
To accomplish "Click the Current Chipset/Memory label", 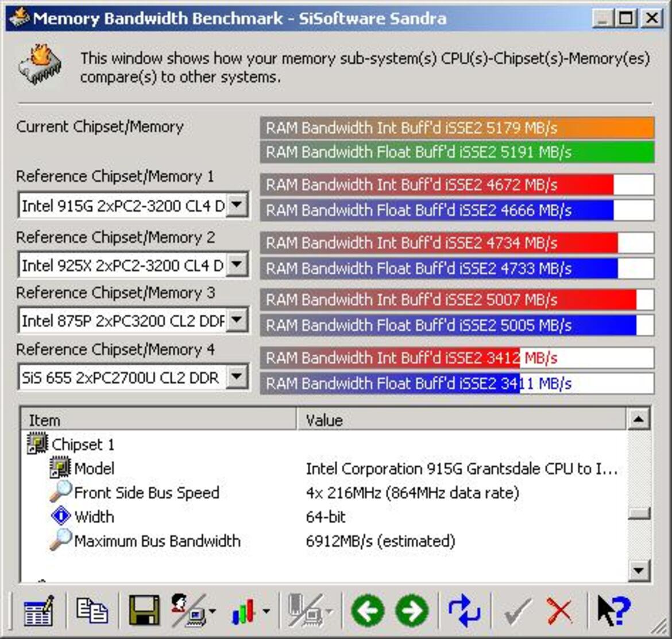I will click(100, 127).
